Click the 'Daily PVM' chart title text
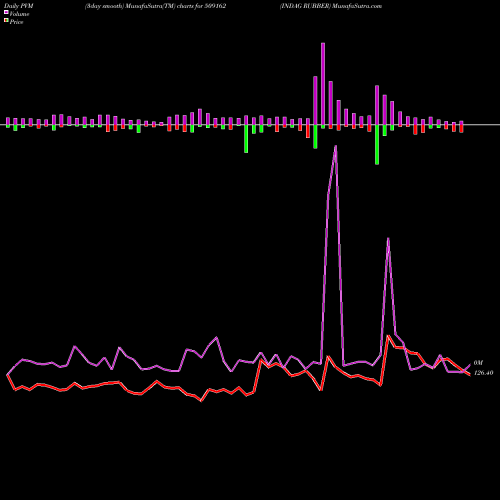500x500 pixels. pyautogui.click(x=19, y=6)
